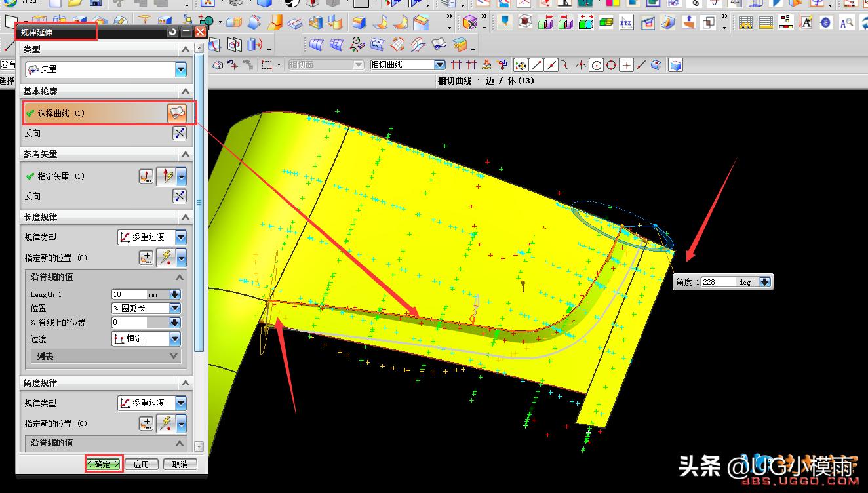
Task: Toggle the arc center snap point icon
Action: click(x=596, y=65)
